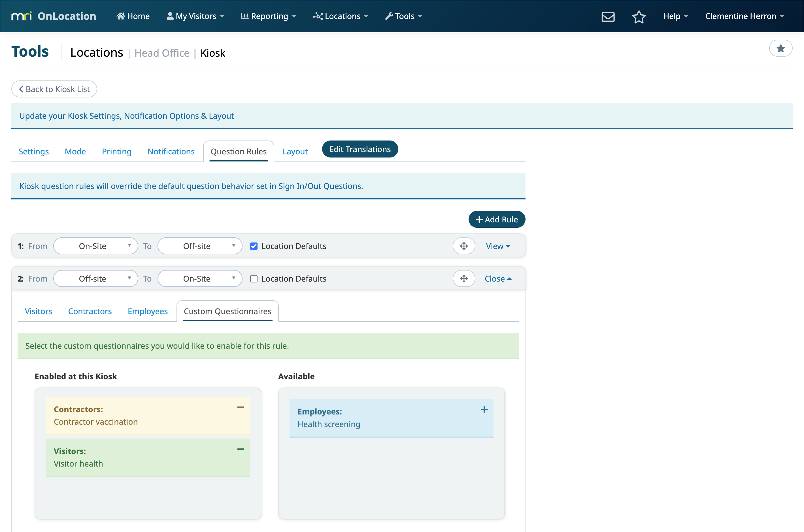804x532 pixels.
Task: Click the Locations breadcrumb link
Action: tap(97, 53)
